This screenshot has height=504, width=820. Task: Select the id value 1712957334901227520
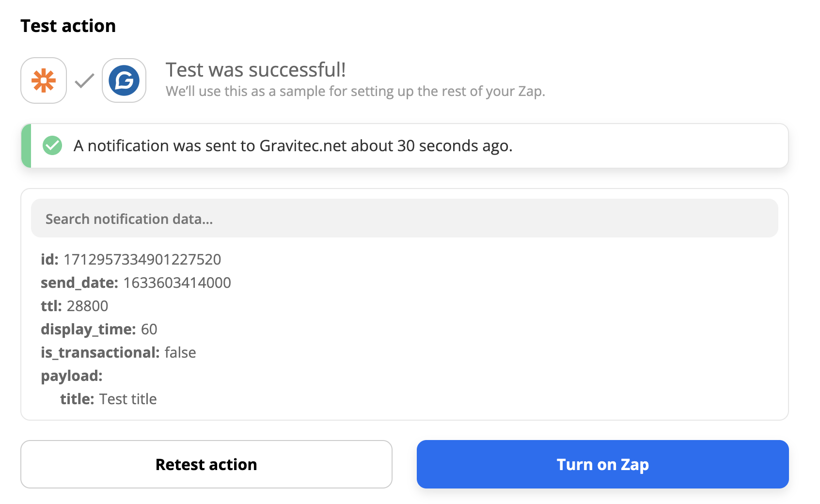(142, 260)
